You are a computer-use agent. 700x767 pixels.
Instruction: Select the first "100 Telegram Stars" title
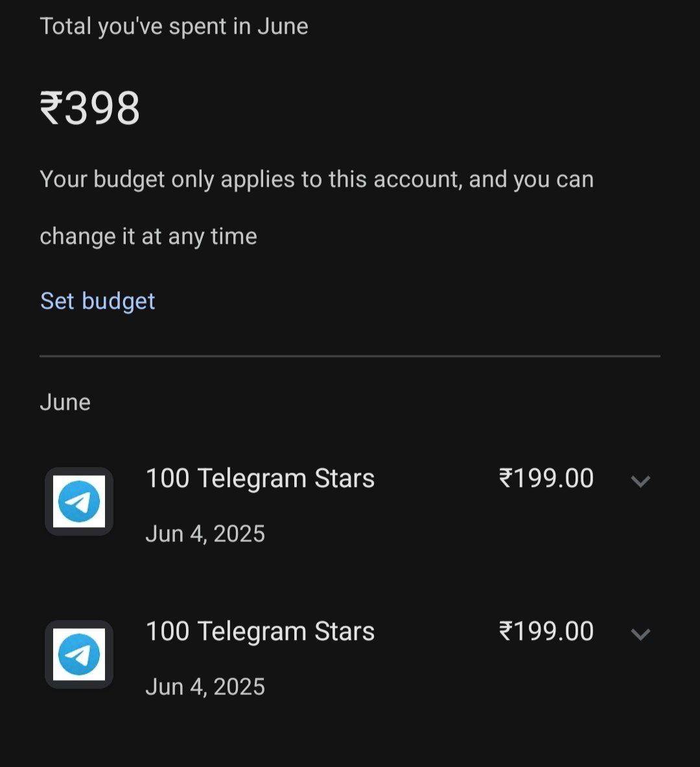pos(260,478)
